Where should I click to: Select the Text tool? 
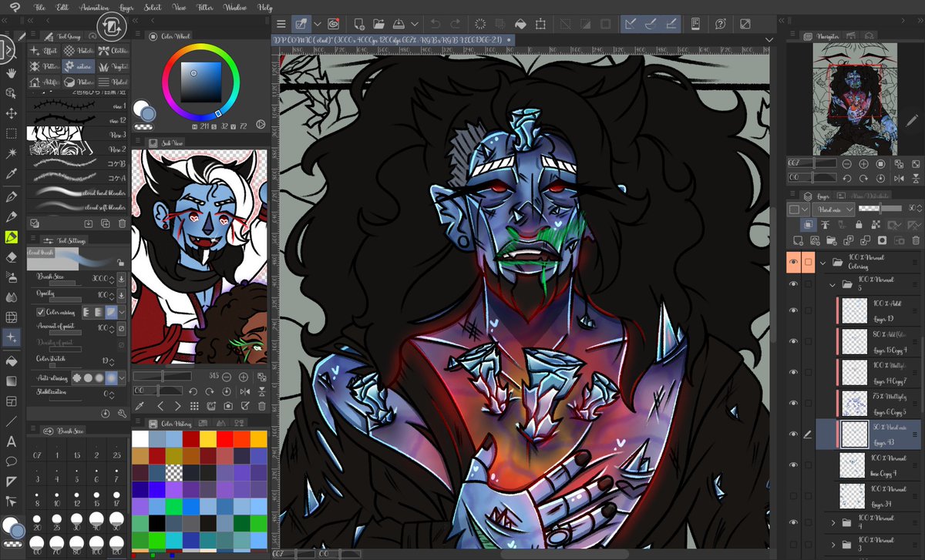(x=12, y=441)
